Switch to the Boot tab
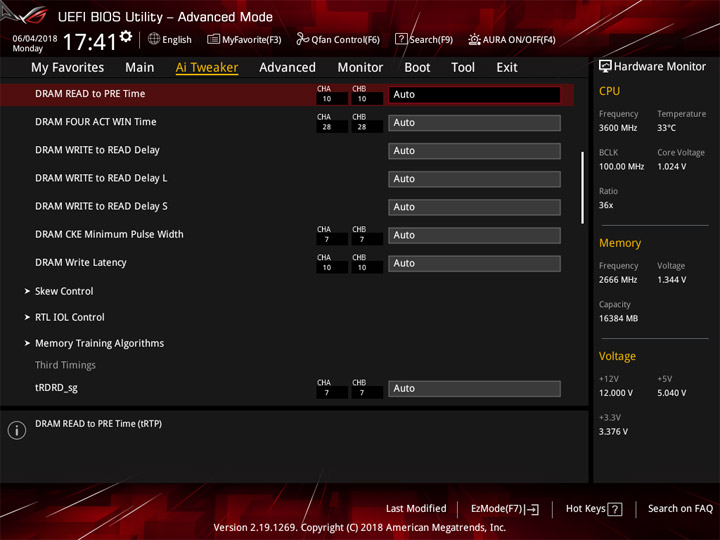Viewport: 720px width, 540px height. coord(417,68)
